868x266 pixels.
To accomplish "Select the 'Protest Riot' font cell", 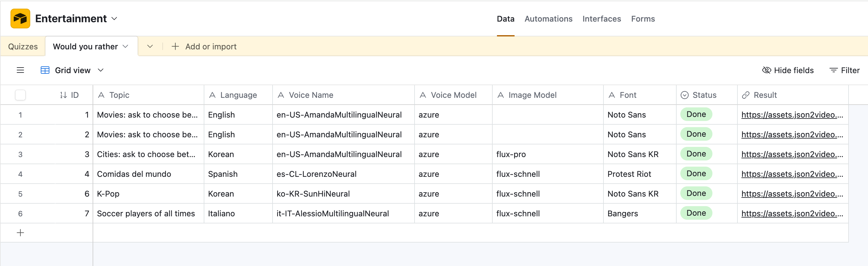I will point(640,174).
